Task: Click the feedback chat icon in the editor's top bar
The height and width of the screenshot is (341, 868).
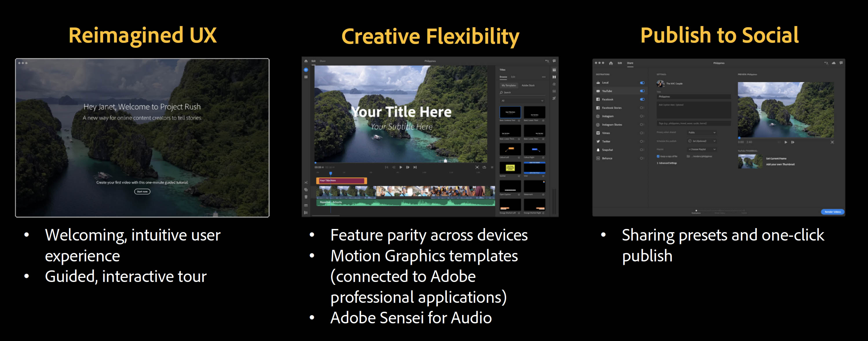Action: 554,61
